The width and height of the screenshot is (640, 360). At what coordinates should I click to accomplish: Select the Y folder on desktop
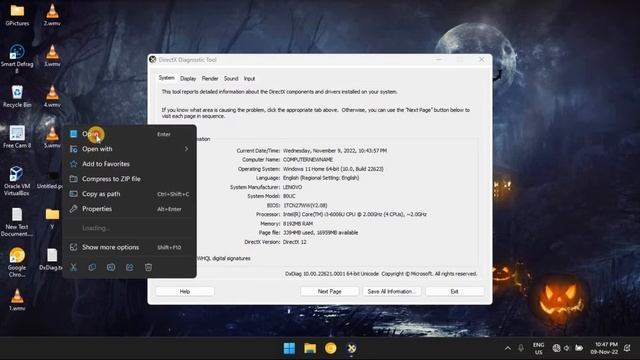[x=52, y=218]
